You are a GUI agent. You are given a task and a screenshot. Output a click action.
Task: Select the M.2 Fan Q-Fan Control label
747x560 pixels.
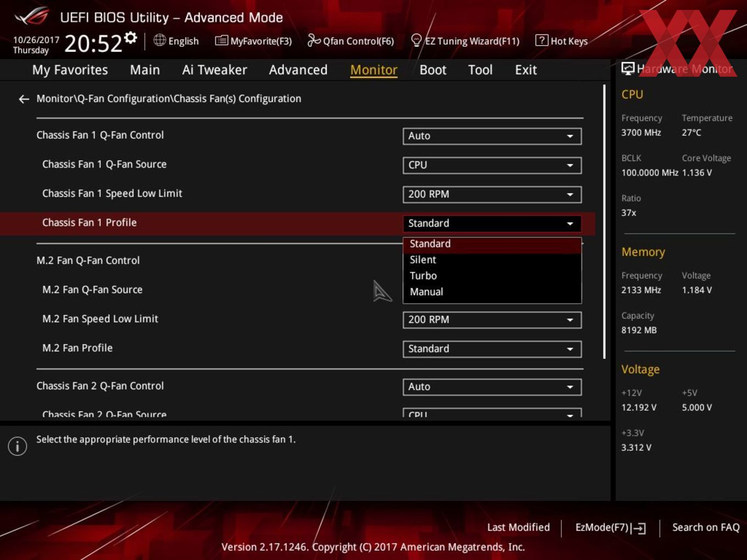point(88,261)
